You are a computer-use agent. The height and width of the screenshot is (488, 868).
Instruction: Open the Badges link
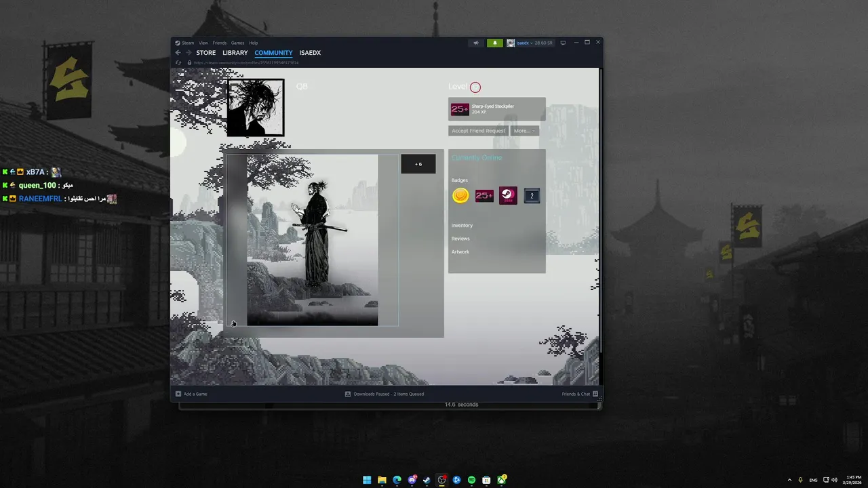coord(460,180)
